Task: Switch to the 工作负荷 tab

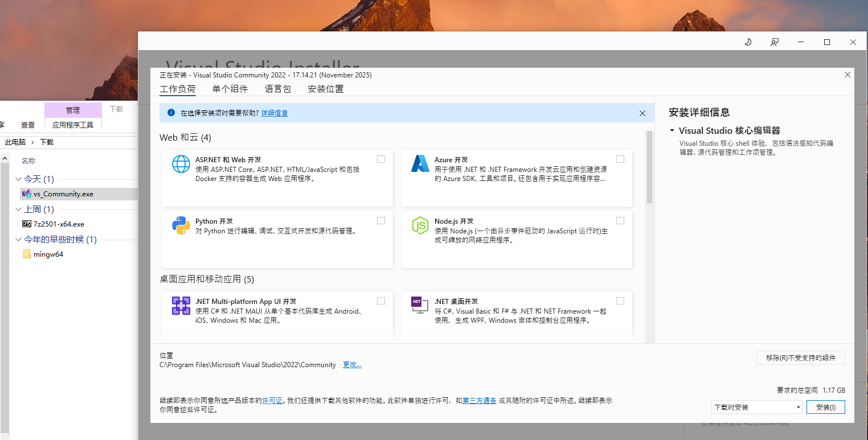Action: click(x=178, y=89)
